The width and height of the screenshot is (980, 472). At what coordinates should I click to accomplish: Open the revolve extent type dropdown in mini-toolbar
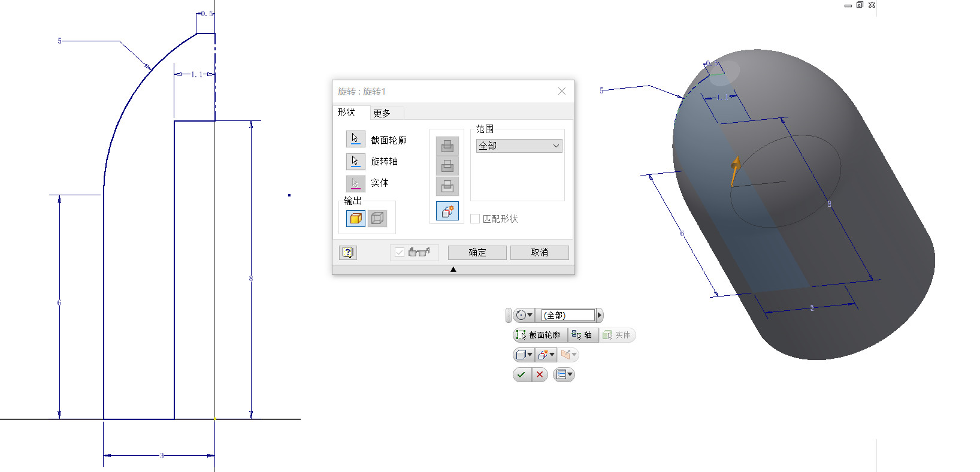click(524, 315)
